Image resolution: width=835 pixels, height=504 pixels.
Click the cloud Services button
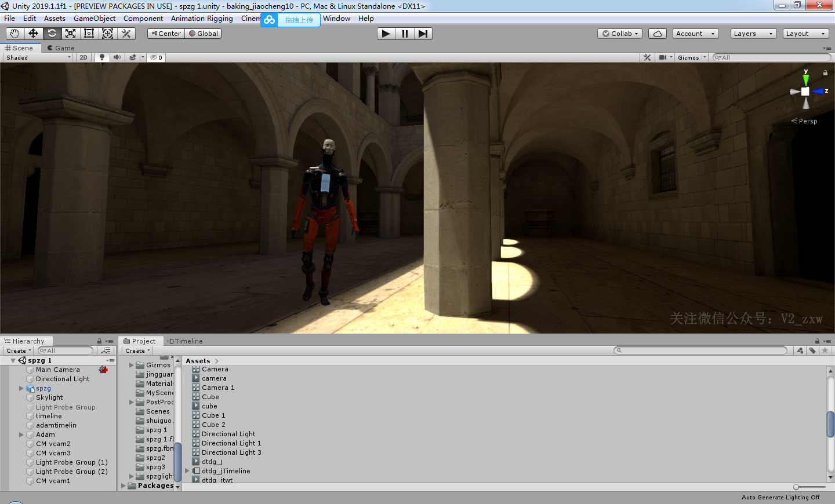click(x=658, y=34)
